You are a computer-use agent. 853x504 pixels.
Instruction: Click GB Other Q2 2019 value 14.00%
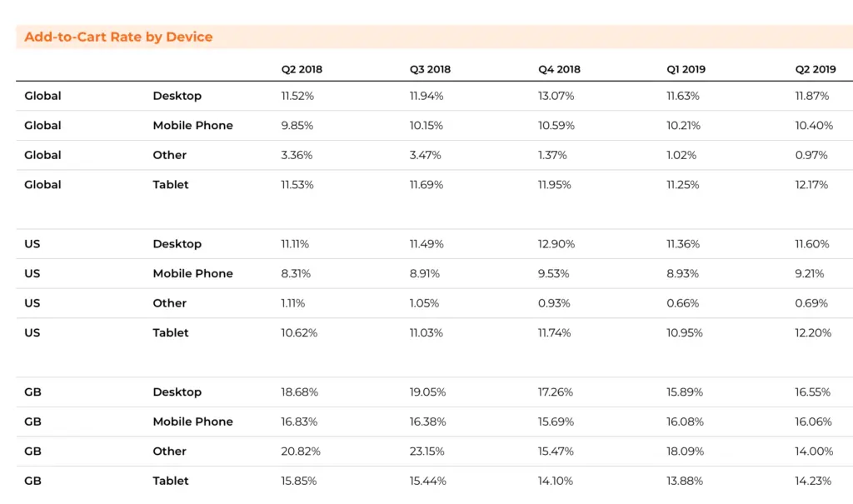[814, 452]
